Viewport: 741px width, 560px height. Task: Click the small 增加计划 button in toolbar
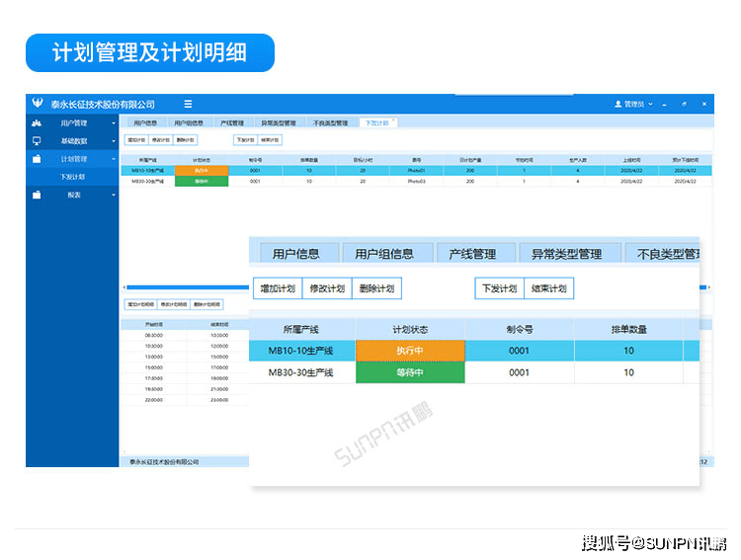click(x=135, y=140)
